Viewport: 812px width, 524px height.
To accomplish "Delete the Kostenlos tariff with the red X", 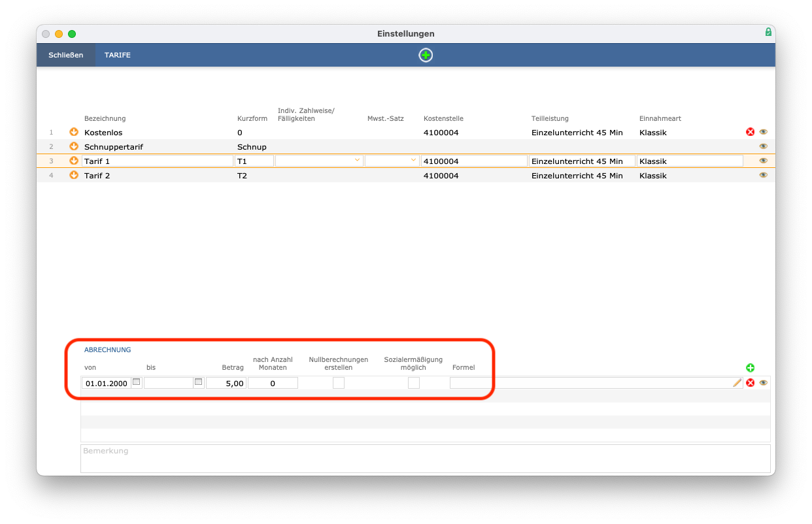I will 751,132.
